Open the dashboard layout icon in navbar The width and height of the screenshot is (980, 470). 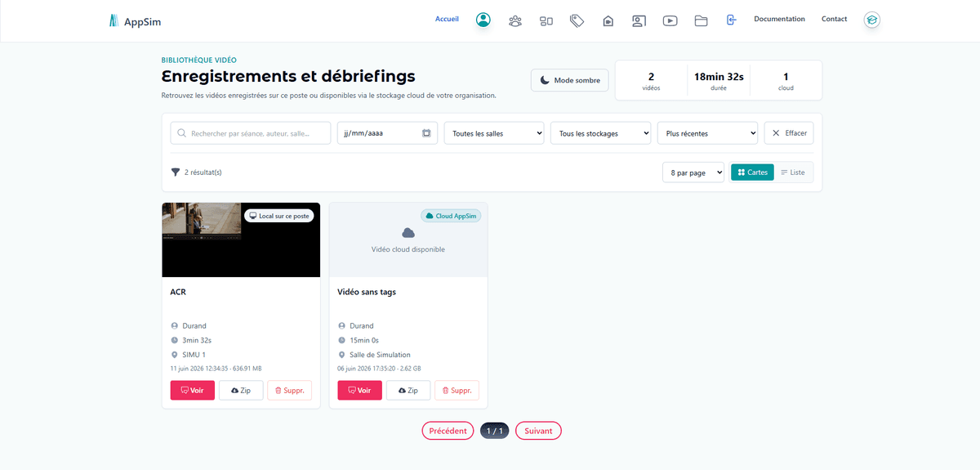pos(546,20)
